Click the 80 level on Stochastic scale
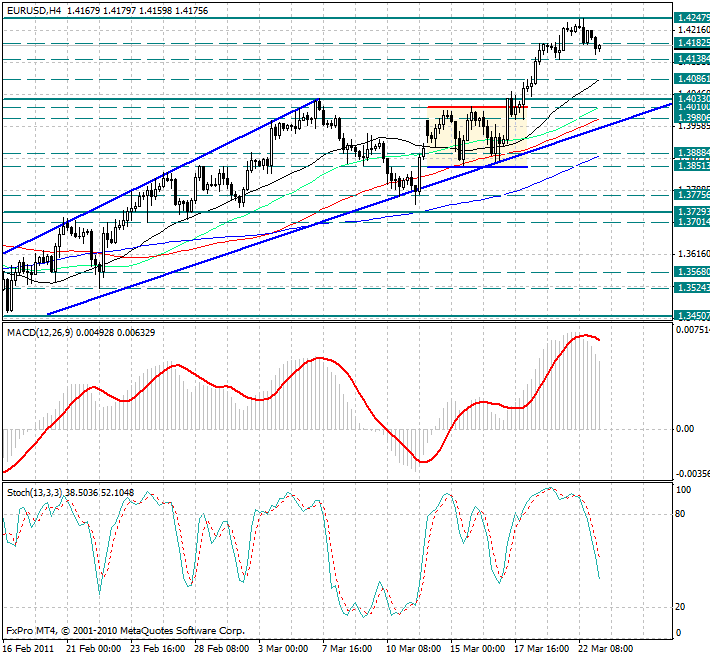The width and height of the screenshot is (710, 656). click(680, 514)
